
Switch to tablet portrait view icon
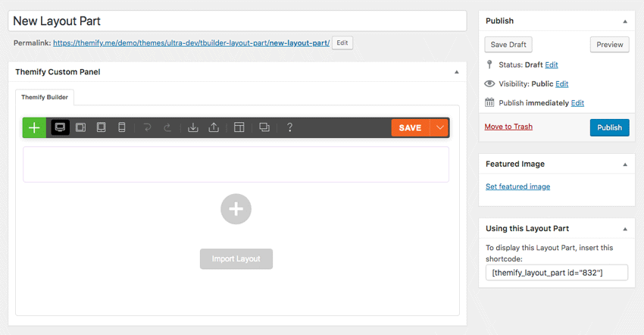click(101, 127)
